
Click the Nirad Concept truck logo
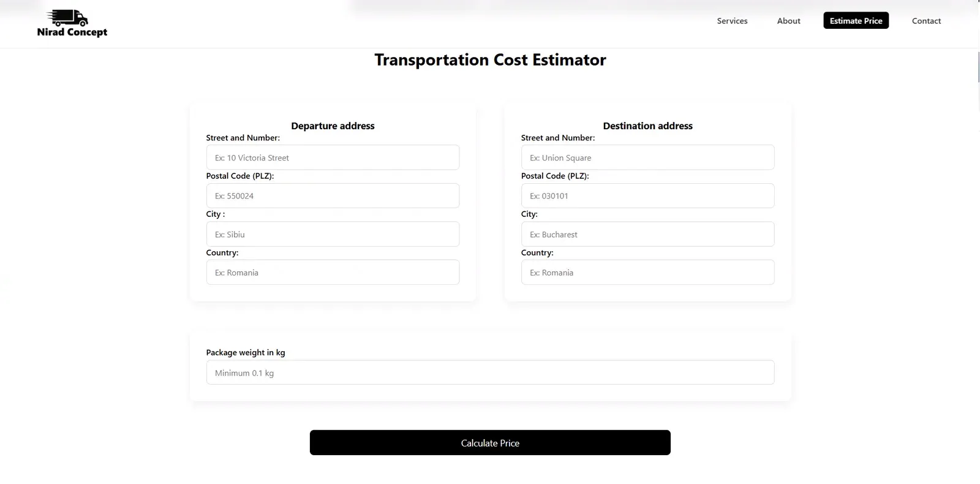click(72, 24)
